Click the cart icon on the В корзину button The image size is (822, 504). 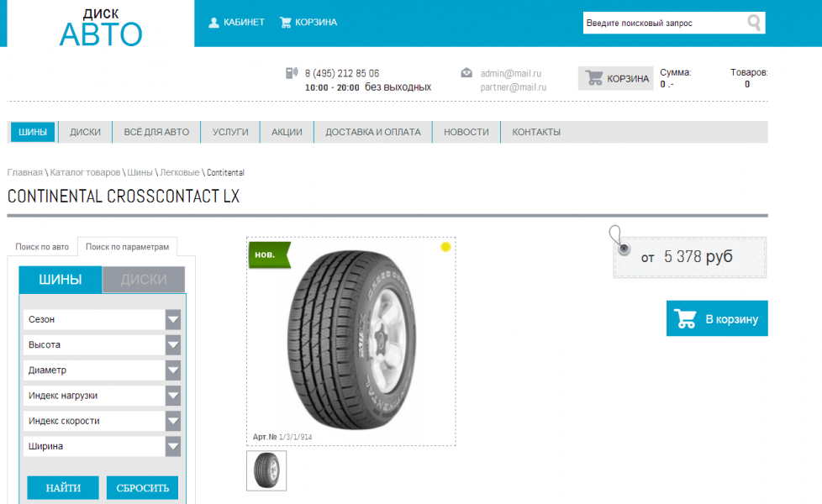[685, 318]
